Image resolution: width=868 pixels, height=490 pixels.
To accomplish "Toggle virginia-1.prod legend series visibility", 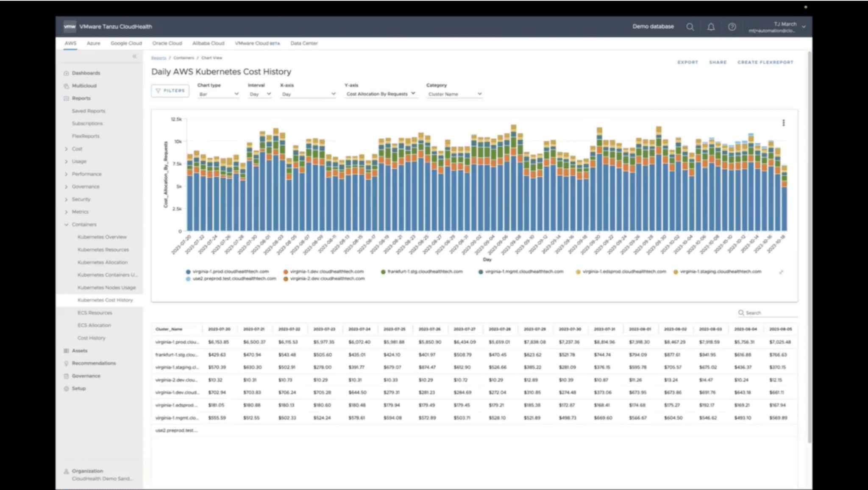I will pyautogui.click(x=188, y=272).
